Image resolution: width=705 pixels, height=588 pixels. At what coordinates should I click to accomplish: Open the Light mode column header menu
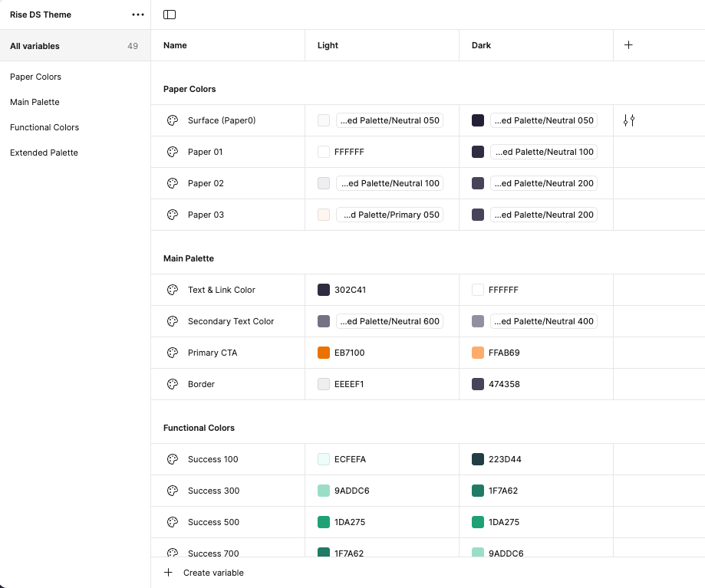click(328, 44)
